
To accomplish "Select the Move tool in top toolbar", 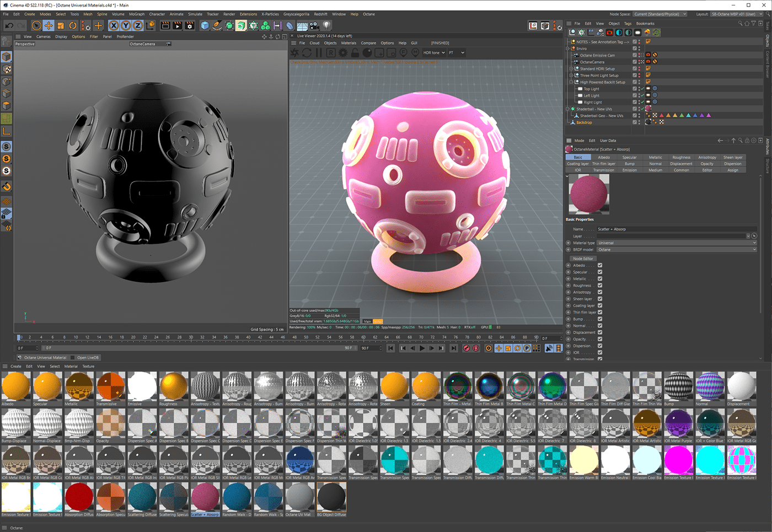I will tap(49, 25).
